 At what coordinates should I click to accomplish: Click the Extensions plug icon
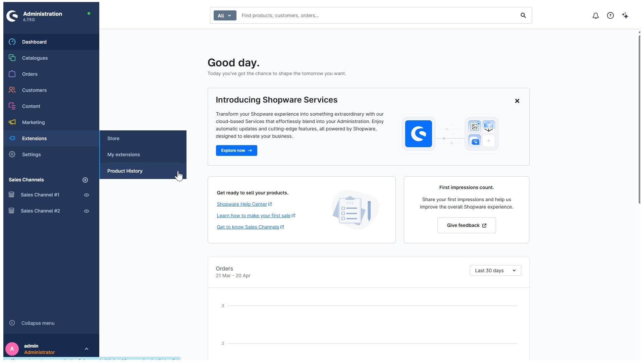pos(12,138)
